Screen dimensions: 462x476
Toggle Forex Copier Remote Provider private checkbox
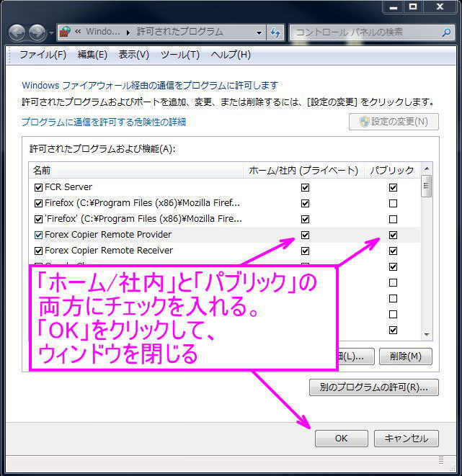(306, 235)
